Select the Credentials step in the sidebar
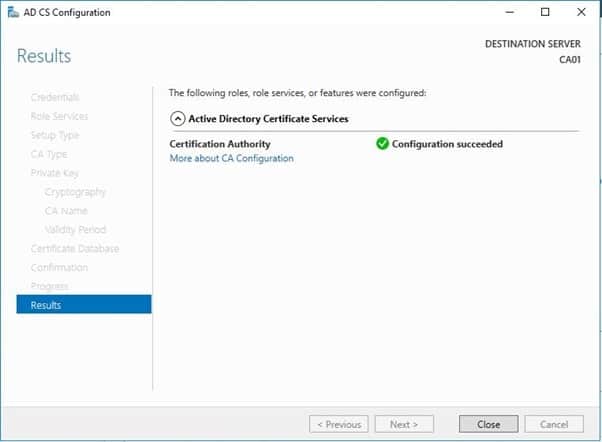Image resolution: width=602 pixels, height=442 pixels. pyautogui.click(x=55, y=98)
